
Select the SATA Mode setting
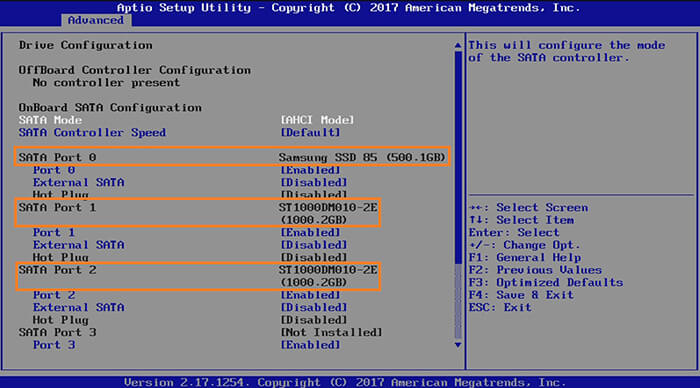[x=50, y=120]
